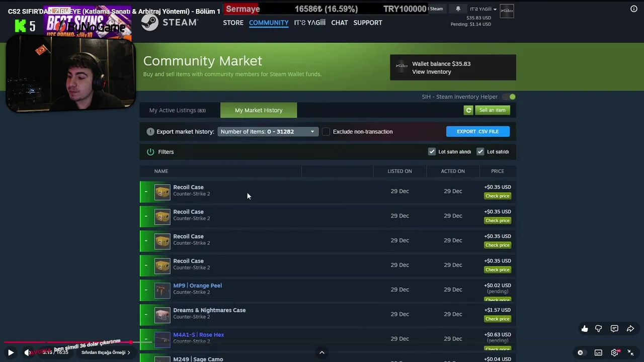Uncheck the Lot satıldı checkbox

coord(480,151)
